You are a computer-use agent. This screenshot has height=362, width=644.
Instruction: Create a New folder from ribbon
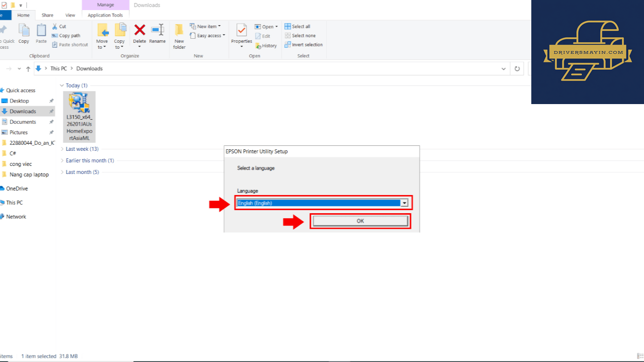point(180,36)
